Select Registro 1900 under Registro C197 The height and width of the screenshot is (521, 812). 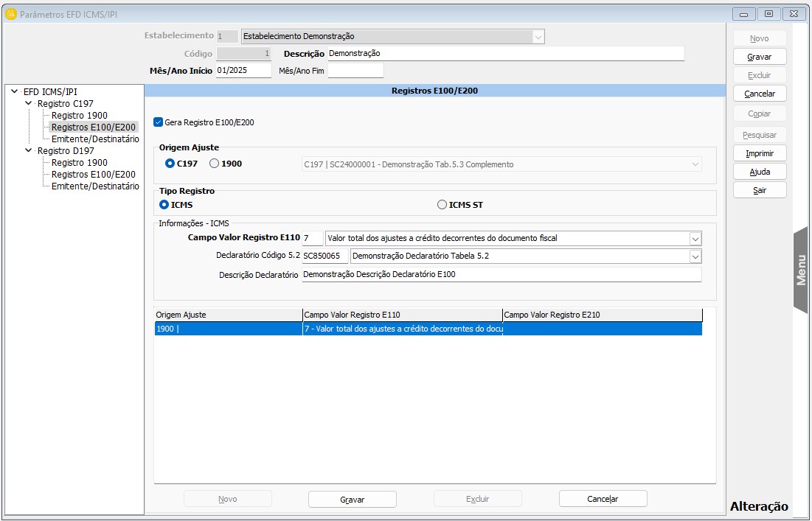click(79, 116)
